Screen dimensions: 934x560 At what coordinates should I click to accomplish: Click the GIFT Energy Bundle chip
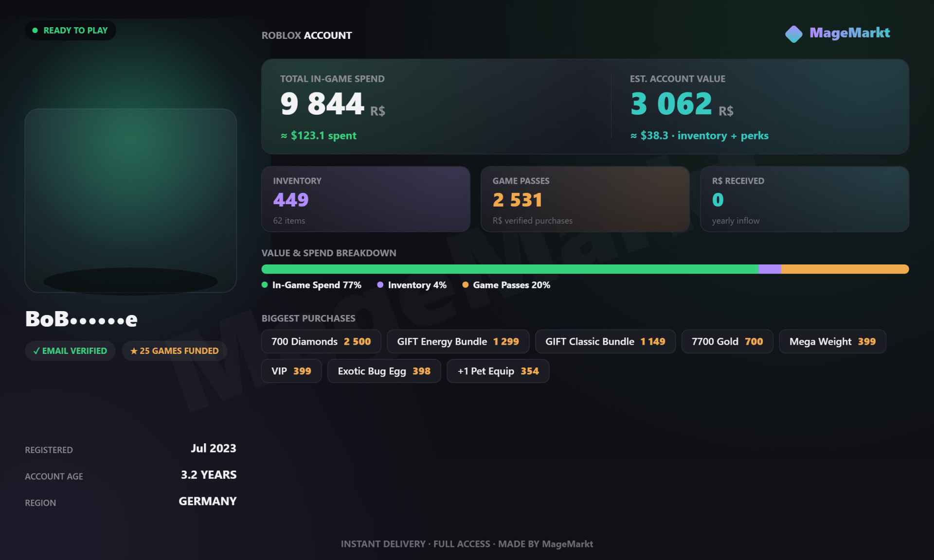click(458, 342)
